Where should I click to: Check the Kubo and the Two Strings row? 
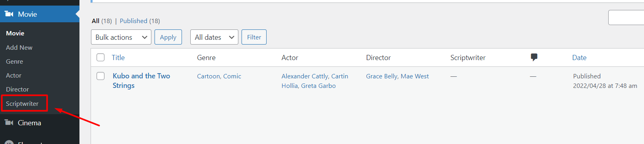(101, 76)
